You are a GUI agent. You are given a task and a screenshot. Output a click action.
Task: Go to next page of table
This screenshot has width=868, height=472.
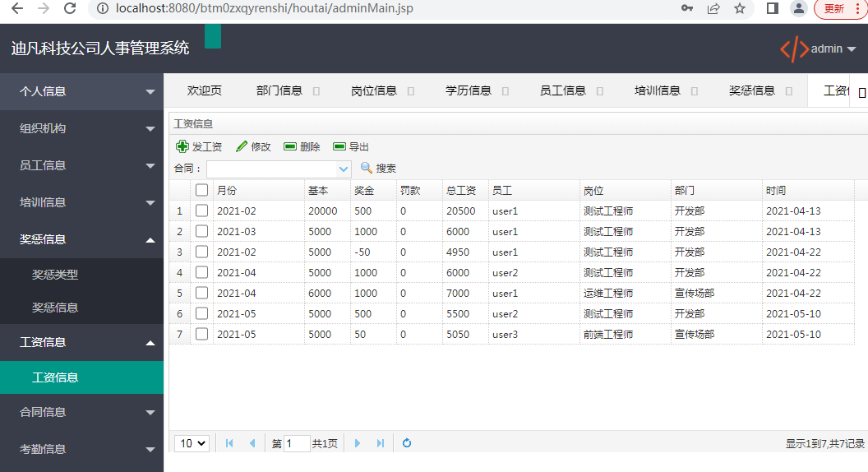357,443
